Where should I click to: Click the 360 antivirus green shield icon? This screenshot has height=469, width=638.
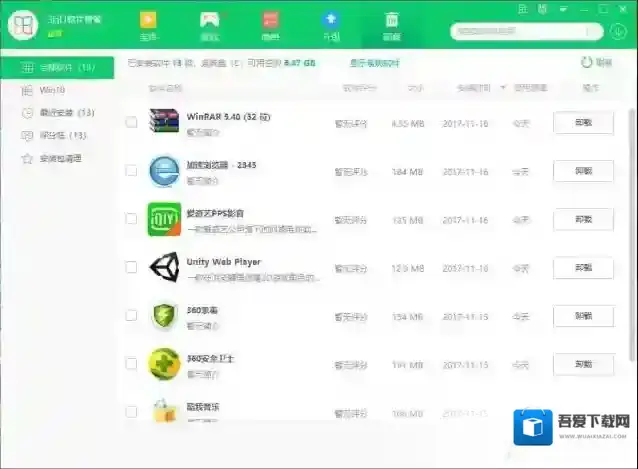[163, 316]
